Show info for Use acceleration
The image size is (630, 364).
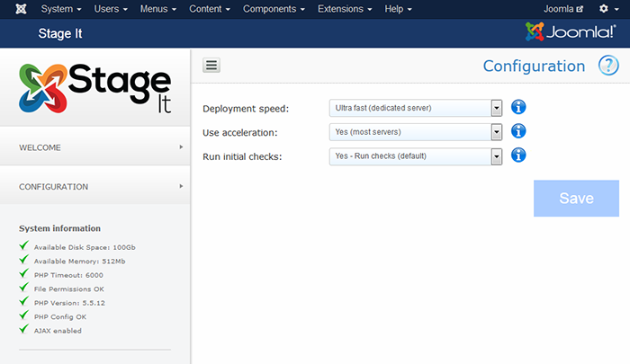[x=518, y=131]
